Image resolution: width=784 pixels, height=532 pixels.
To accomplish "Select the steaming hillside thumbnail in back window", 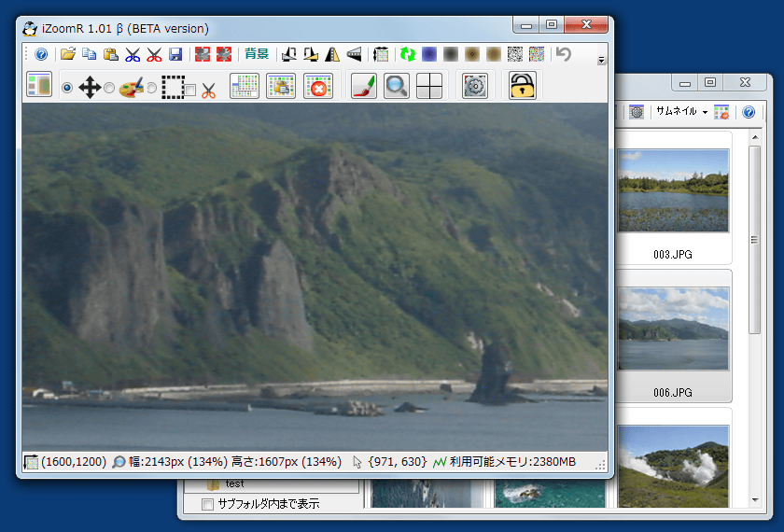I will coord(673,466).
